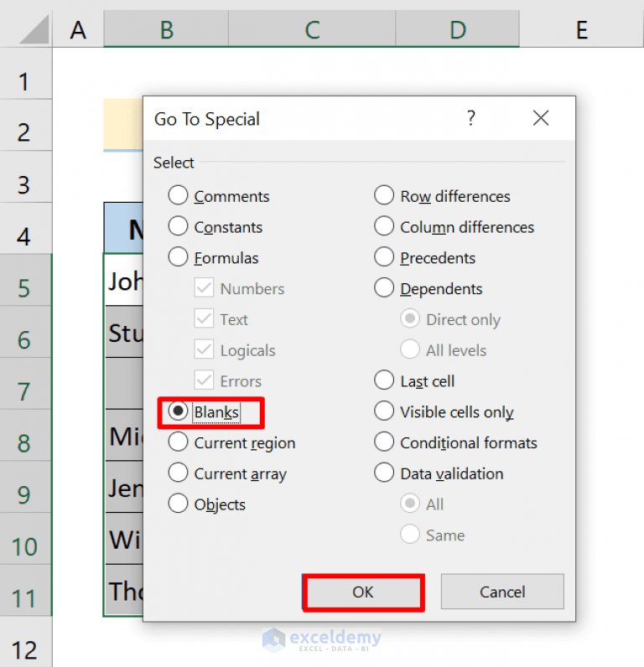Select row 8 header
The width and height of the screenshot is (644, 667).
(25, 435)
